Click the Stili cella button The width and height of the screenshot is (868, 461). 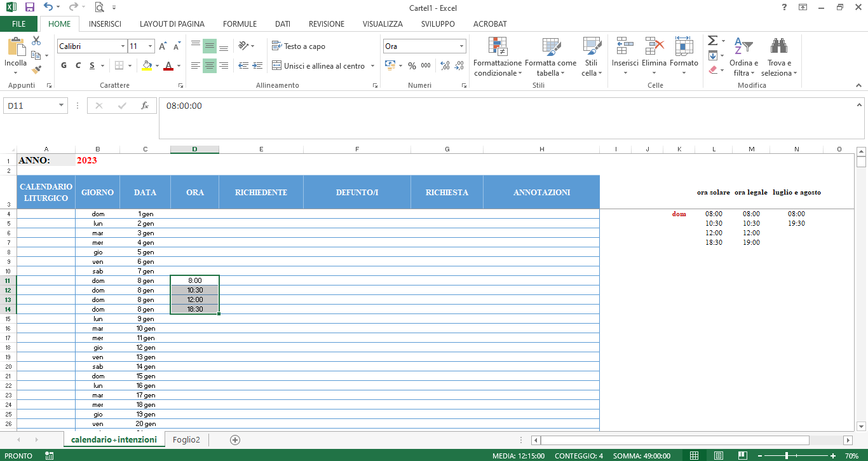point(592,57)
